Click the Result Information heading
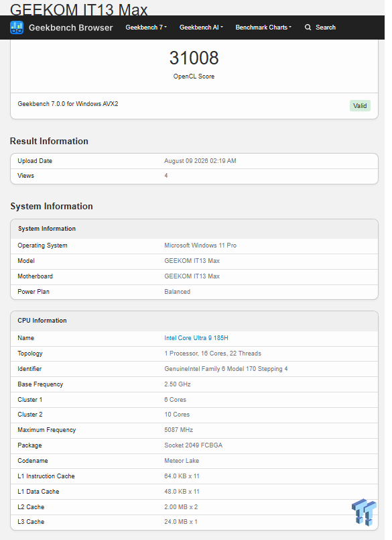 click(x=49, y=141)
